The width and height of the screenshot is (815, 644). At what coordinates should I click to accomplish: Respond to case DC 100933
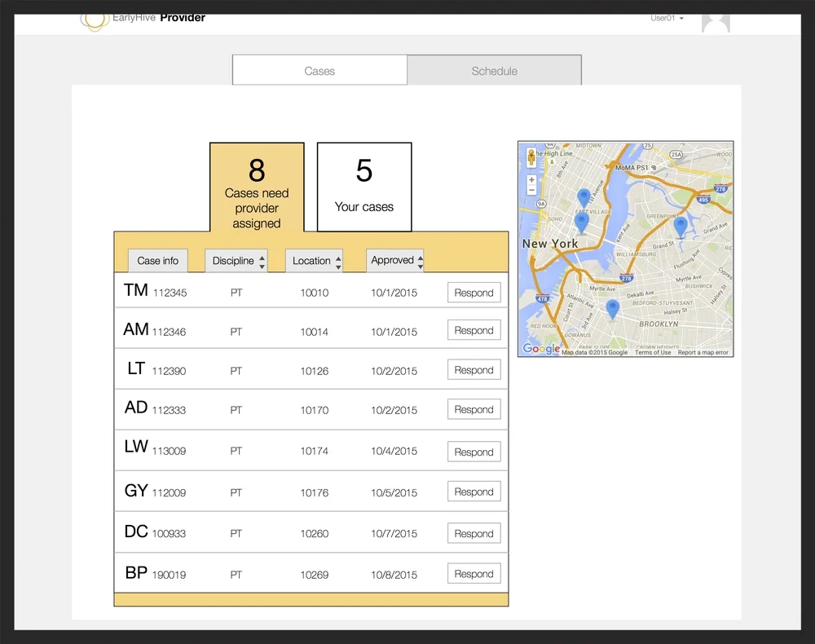click(474, 533)
